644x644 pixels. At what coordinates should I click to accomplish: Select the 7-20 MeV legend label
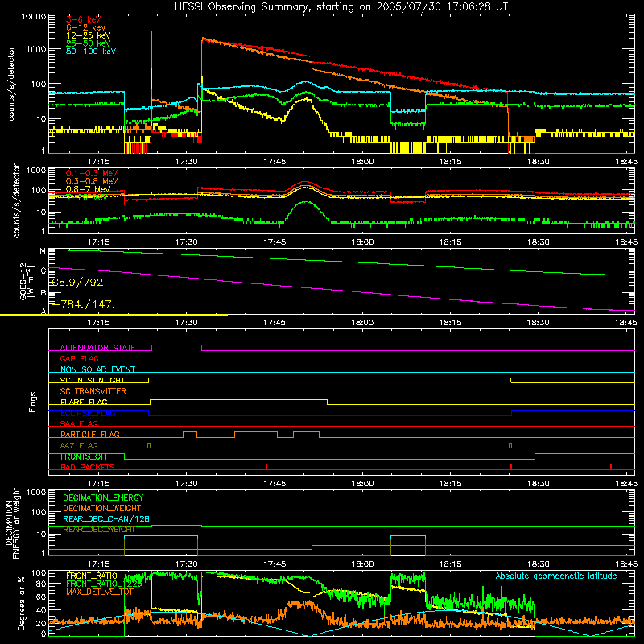[x=87, y=197]
